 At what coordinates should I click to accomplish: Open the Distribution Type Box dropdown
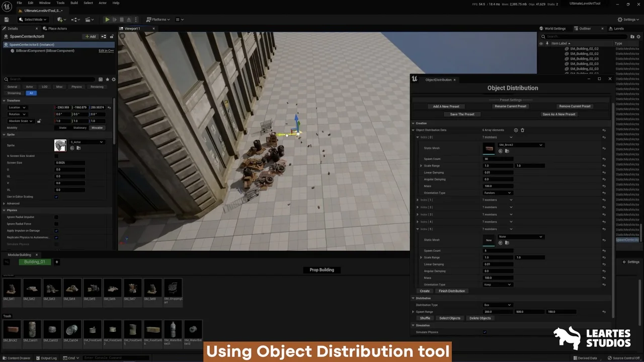498,305
